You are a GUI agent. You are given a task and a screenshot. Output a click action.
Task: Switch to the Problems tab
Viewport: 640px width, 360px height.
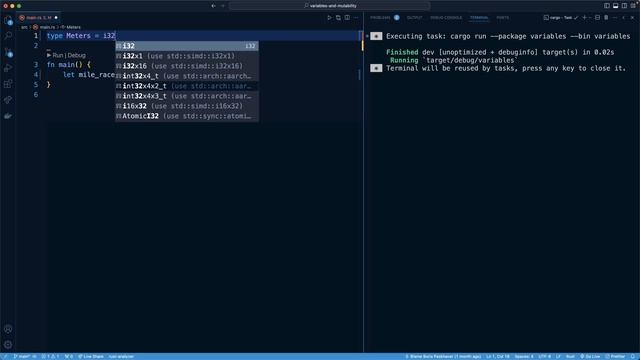(380, 18)
